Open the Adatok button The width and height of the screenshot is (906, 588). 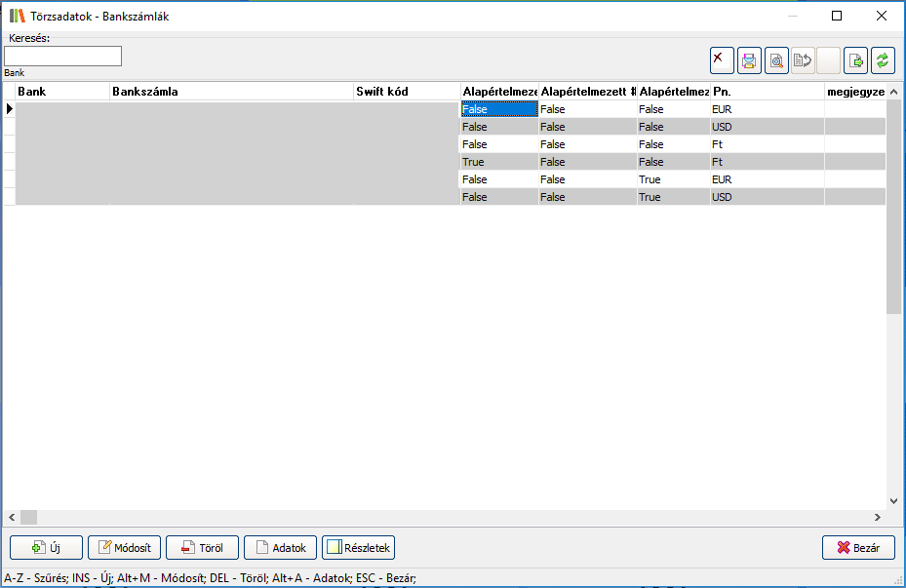pos(280,548)
